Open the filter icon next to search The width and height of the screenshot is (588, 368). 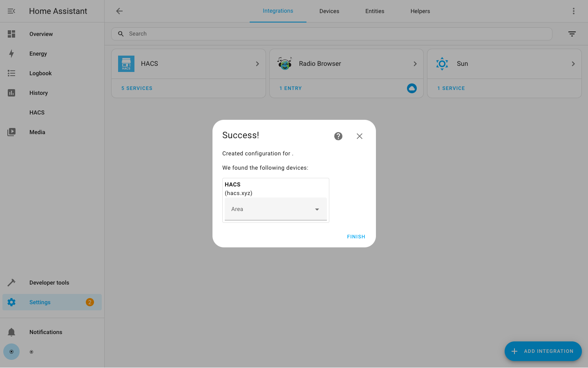[x=572, y=34]
